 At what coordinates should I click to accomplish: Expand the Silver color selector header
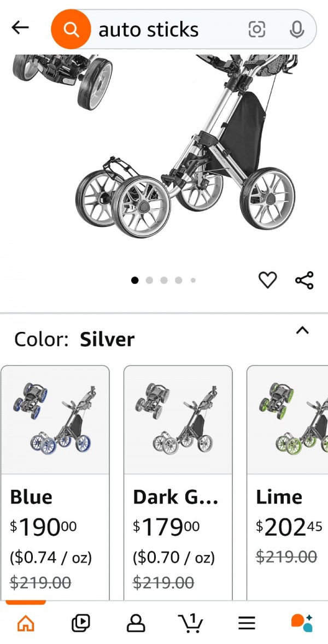pyautogui.click(x=74, y=338)
